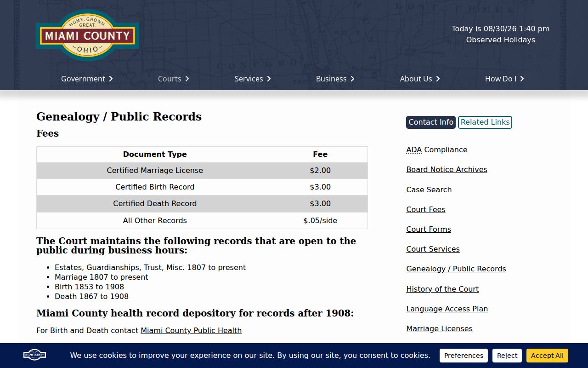Viewport: 588px width, 368px height.
Task: Read the History of the Court
Action: pos(442,289)
